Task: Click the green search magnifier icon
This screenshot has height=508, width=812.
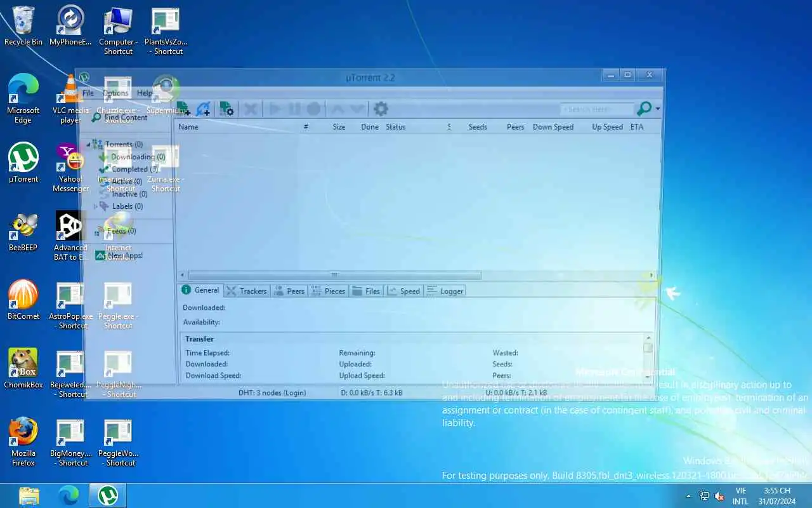Action: pyautogui.click(x=644, y=109)
